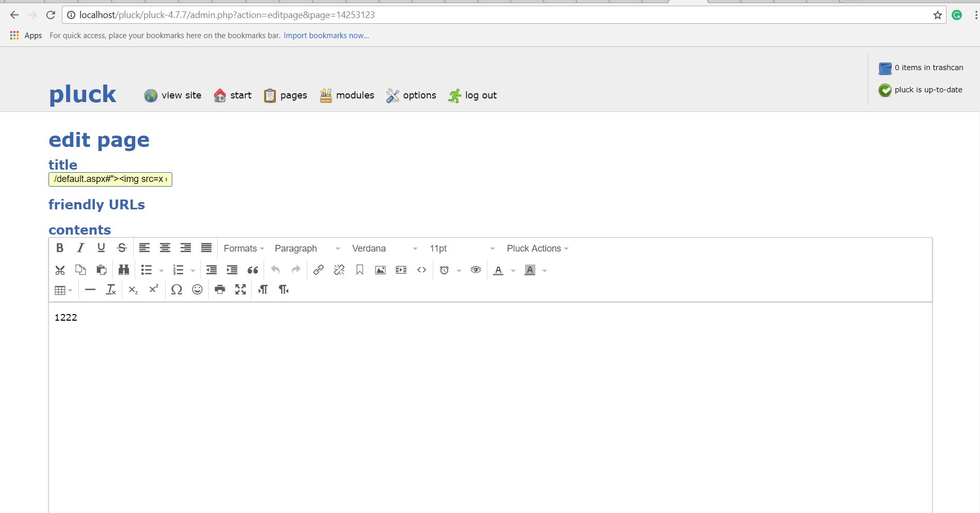
Task: Click the Copy icon
Action: point(80,270)
